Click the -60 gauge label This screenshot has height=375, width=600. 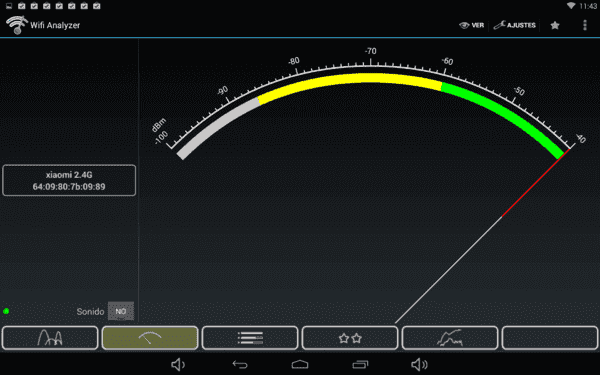[x=447, y=61]
